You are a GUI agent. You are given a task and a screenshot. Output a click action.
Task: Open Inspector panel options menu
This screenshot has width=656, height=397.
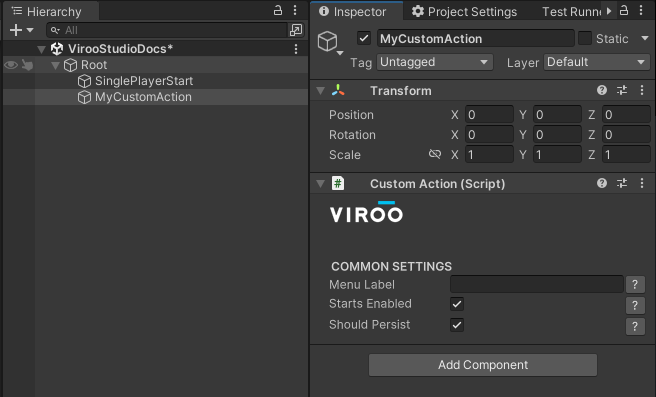pyautogui.click(x=641, y=10)
